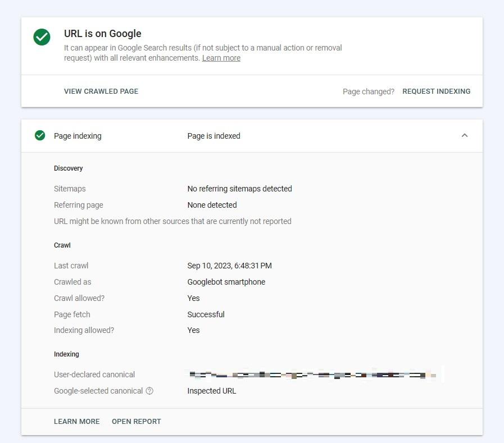Click the 'Discovery' section heading

click(68, 168)
